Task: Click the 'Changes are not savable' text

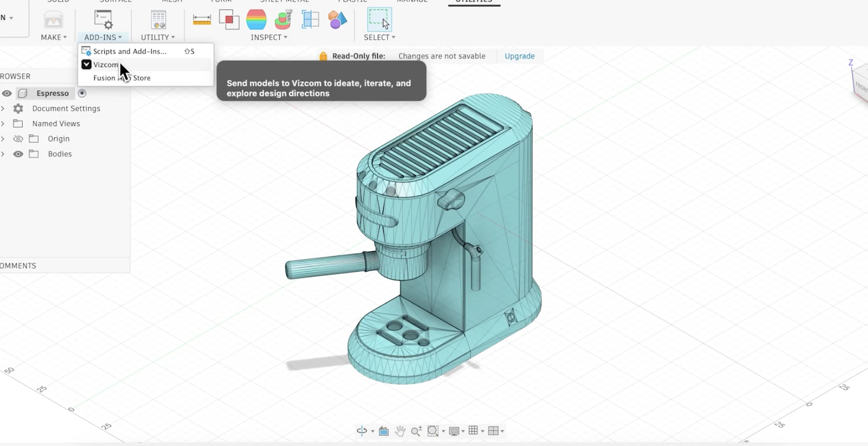Action: point(442,56)
